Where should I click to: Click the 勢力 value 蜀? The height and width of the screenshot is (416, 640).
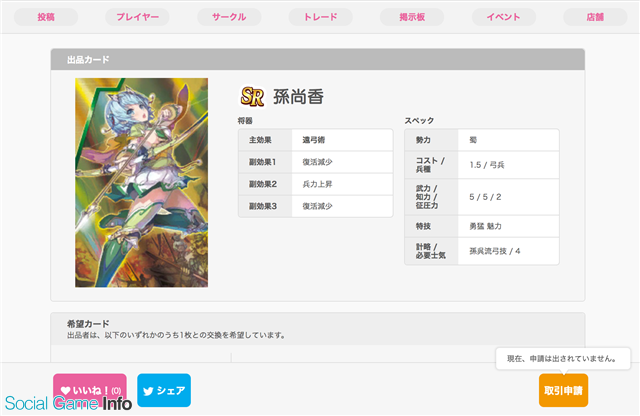point(473,140)
